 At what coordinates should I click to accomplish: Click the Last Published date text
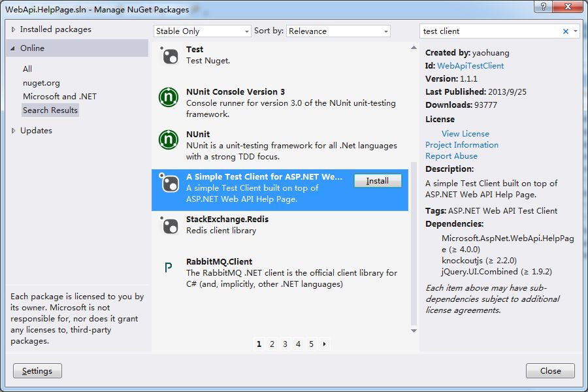pyautogui.click(x=476, y=91)
